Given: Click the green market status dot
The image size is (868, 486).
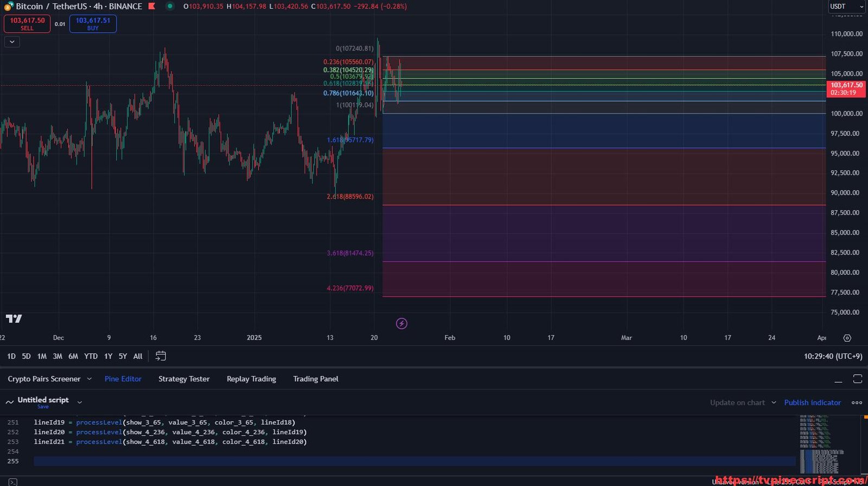Looking at the screenshot, I should (x=170, y=7).
